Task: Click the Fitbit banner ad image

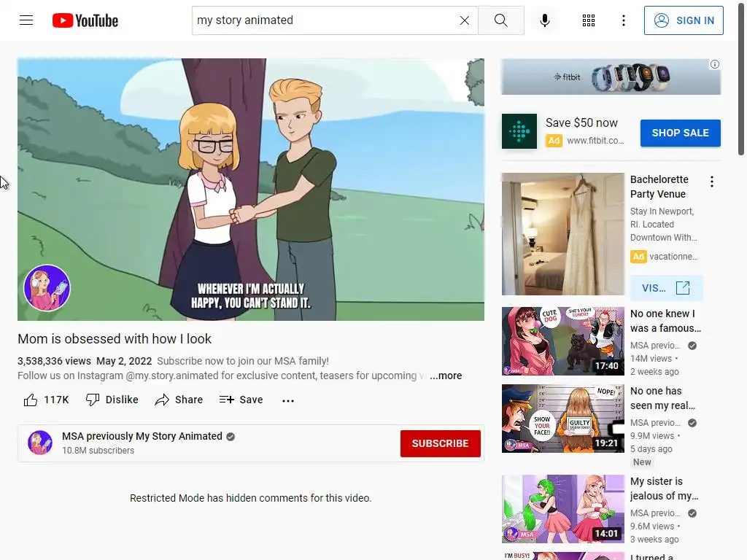Action: click(611, 77)
